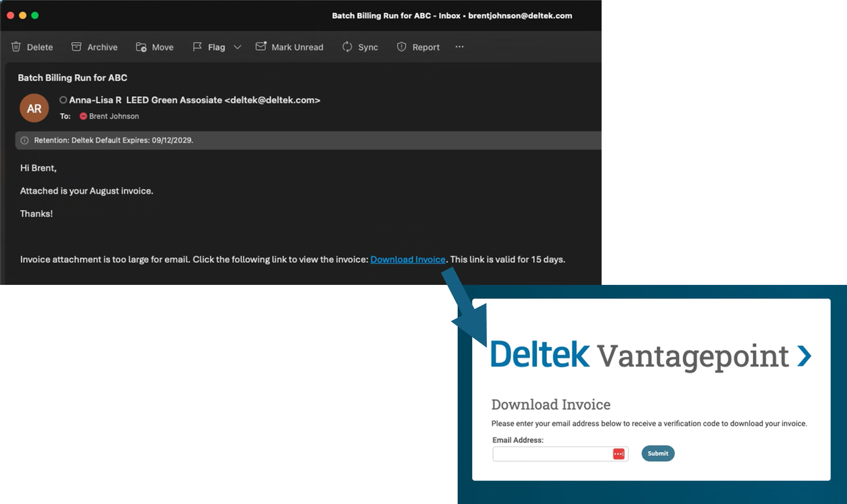Screen dimensions: 847x504
Task: Click the Mark Unread envelope icon
Action: 261,46
